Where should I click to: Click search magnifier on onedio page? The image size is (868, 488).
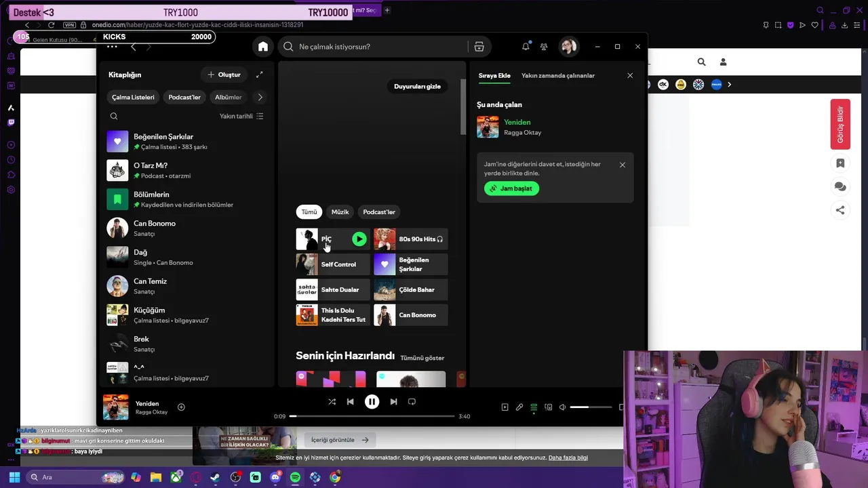click(x=701, y=62)
